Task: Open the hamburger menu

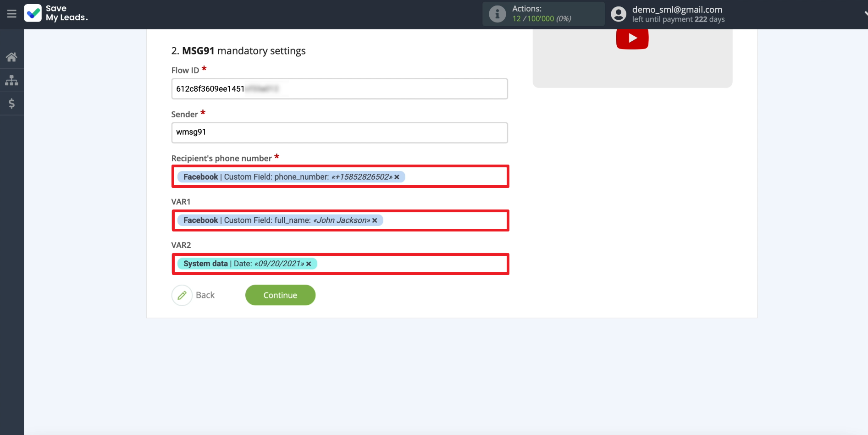Action: pos(11,14)
